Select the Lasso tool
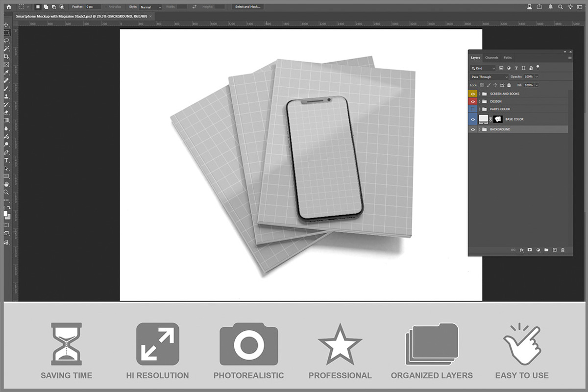 click(6, 41)
